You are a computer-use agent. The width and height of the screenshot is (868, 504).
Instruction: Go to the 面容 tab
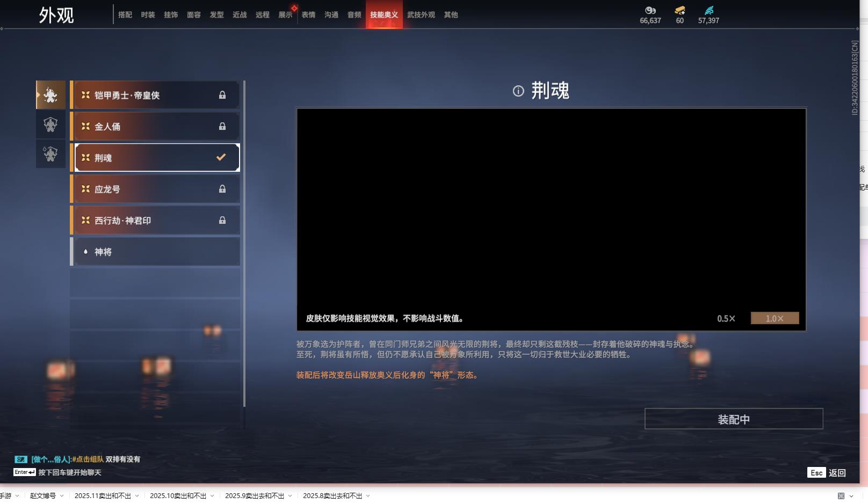194,15
